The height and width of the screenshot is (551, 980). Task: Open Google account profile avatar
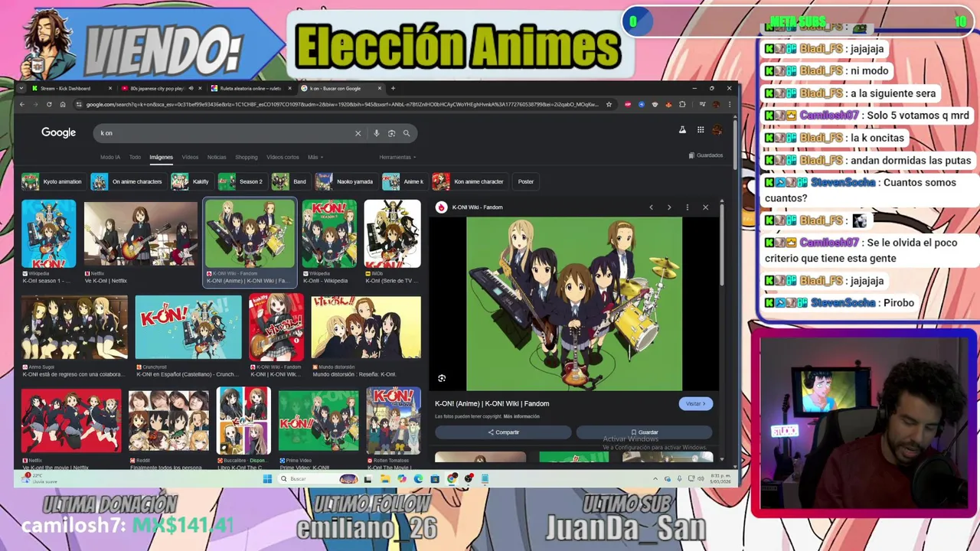[x=717, y=130]
